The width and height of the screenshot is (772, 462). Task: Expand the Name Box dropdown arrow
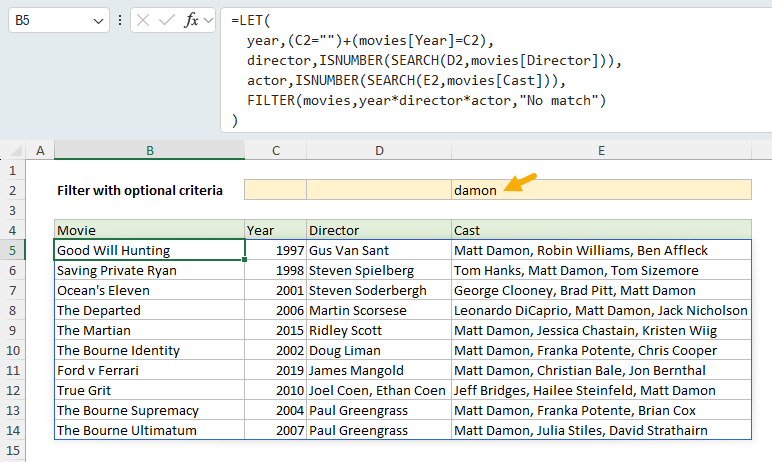pos(98,21)
